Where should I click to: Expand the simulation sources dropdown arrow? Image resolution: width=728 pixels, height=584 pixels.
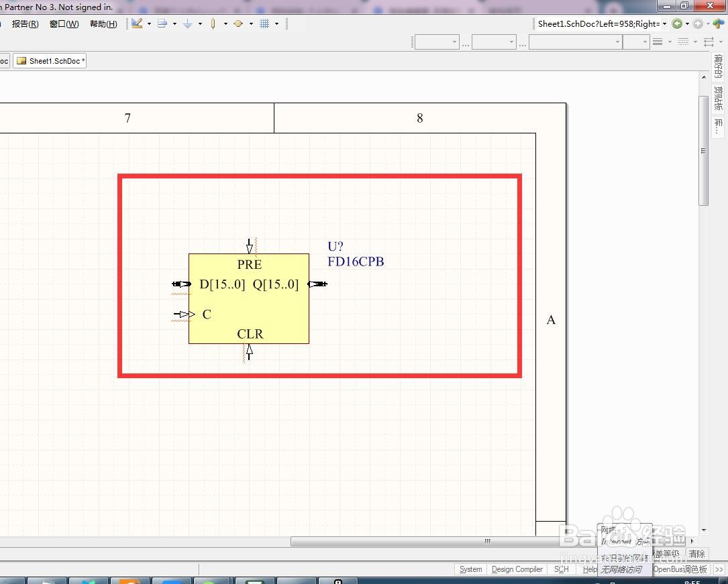(251, 23)
